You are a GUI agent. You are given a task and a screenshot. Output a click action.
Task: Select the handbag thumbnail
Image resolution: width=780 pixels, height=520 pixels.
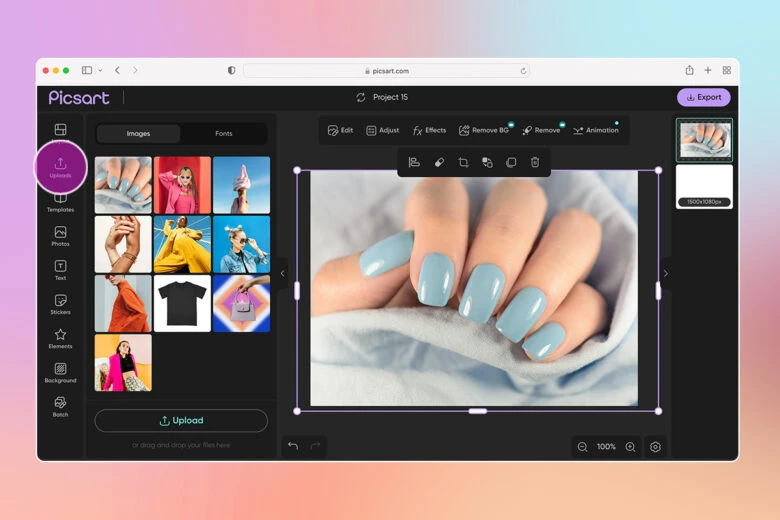tap(242, 304)
